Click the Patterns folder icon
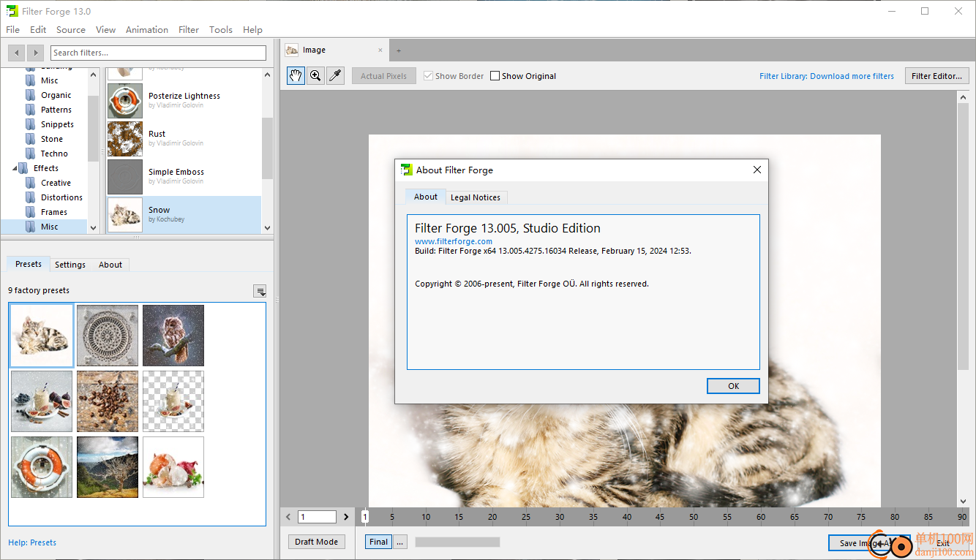The image size is (976, 560). click(x=30, y=110)
